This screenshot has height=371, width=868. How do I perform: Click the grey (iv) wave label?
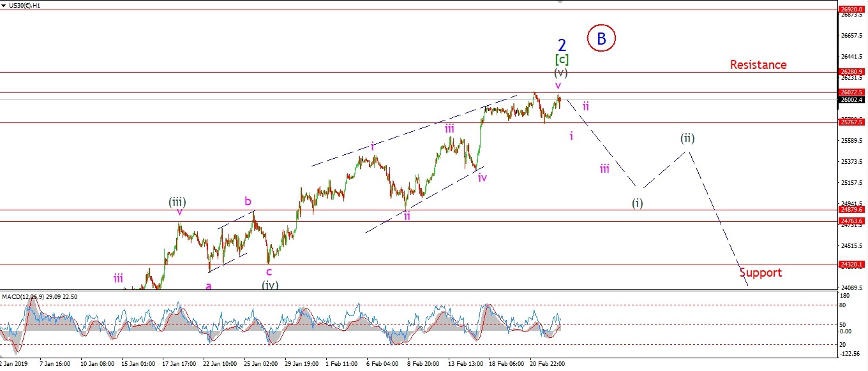(x=270, y=284)
